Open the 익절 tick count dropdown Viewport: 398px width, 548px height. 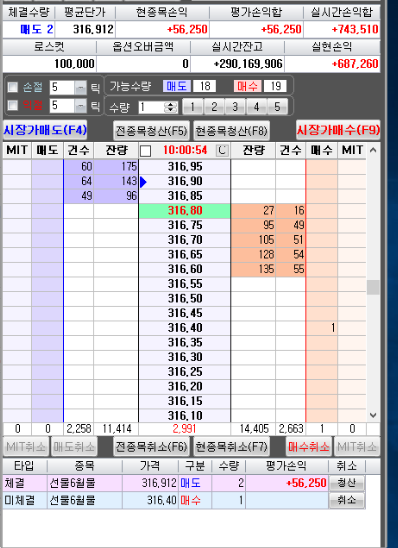click(80, 106)
